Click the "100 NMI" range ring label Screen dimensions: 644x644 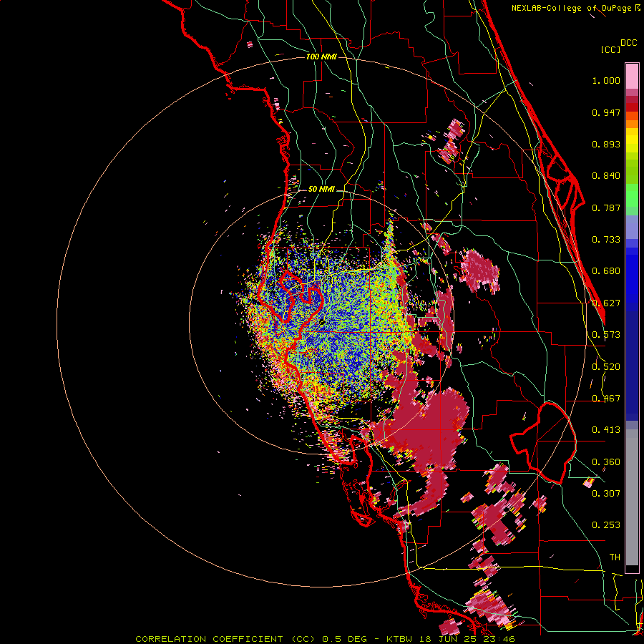point(321,57)
